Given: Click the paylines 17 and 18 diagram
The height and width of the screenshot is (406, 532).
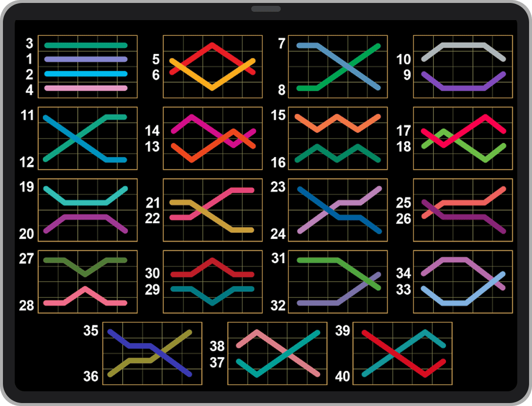Looking at the screenshot, I should coord(463,138).
